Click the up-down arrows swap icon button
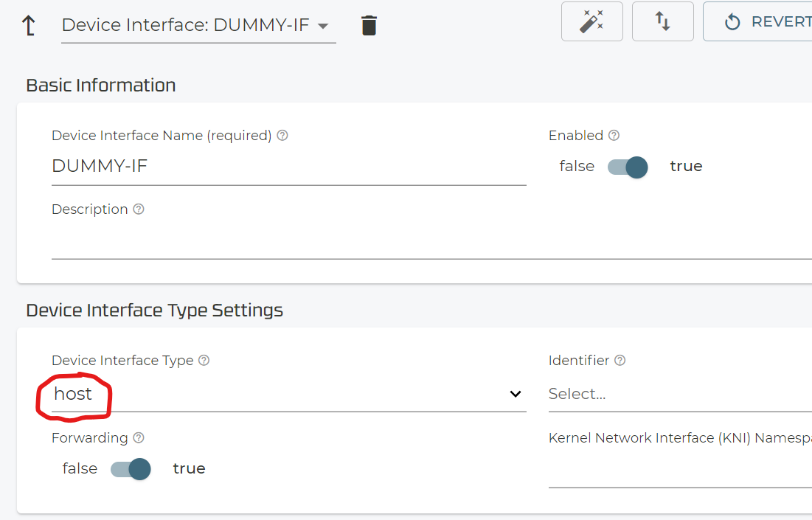This screenshot has width=812, height=520. (662, 21)
